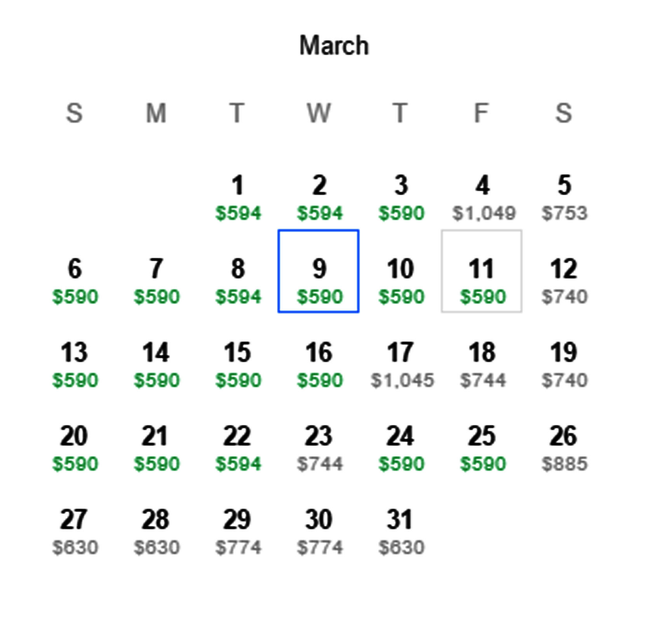Choose March 23 at $744

[319, 448]
